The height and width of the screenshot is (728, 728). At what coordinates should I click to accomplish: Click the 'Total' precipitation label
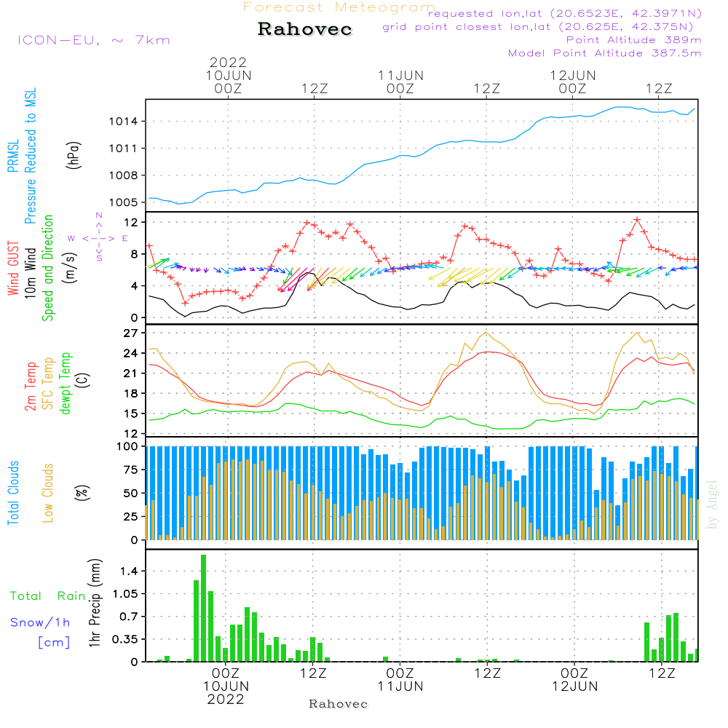point(25,596)
